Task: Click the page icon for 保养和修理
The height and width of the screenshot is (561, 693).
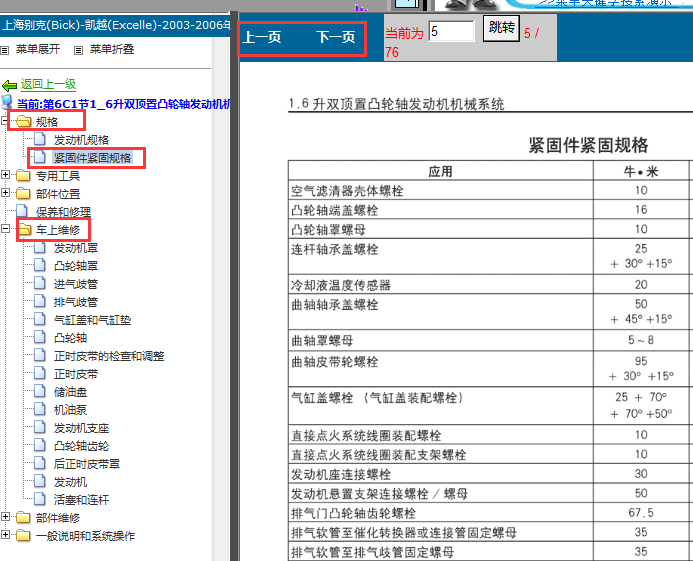Action: 22,211
